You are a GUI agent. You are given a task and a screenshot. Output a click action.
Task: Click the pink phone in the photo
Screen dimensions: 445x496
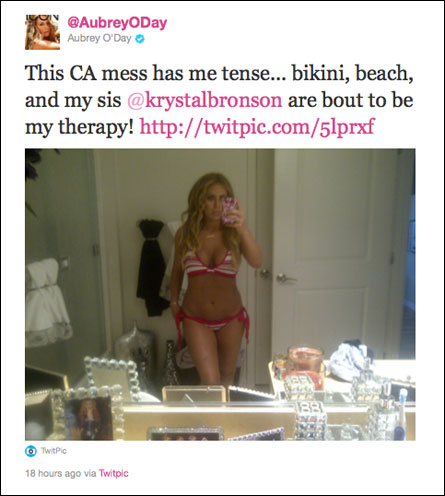click(230, 210)
